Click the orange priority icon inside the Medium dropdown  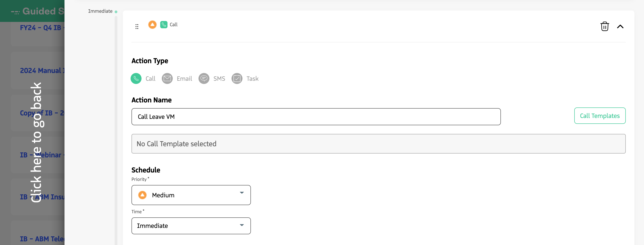(142, 195)
